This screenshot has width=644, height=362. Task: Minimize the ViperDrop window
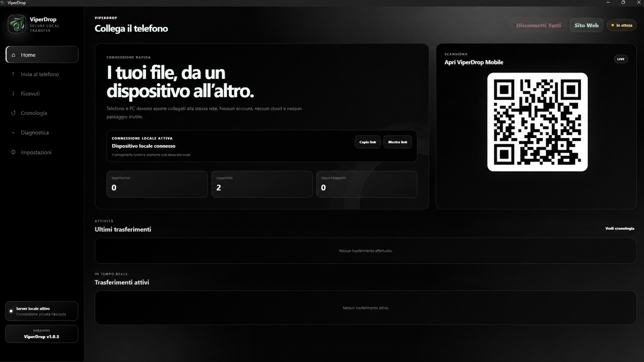click(x=608, y=3)
